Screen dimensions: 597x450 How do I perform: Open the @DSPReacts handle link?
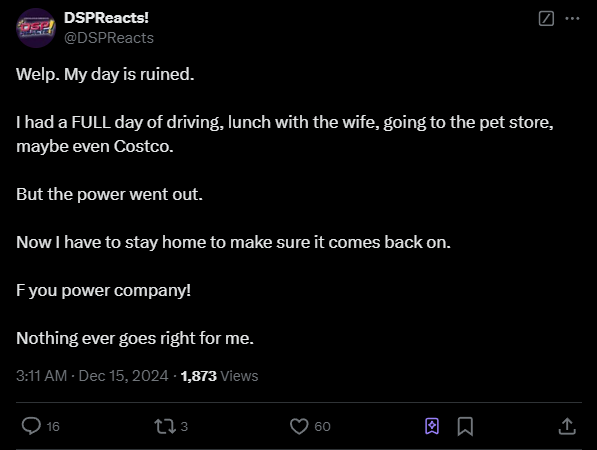click(x=109, y=38)
